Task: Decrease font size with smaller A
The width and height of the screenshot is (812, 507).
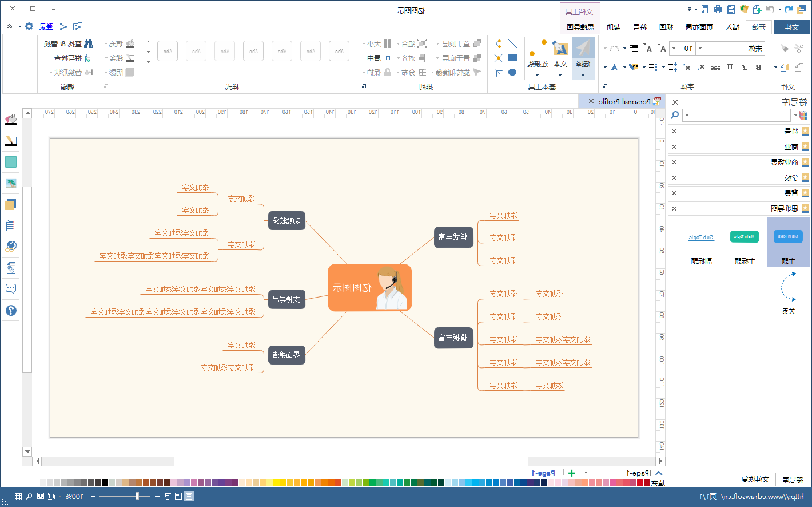Action: 648,48
